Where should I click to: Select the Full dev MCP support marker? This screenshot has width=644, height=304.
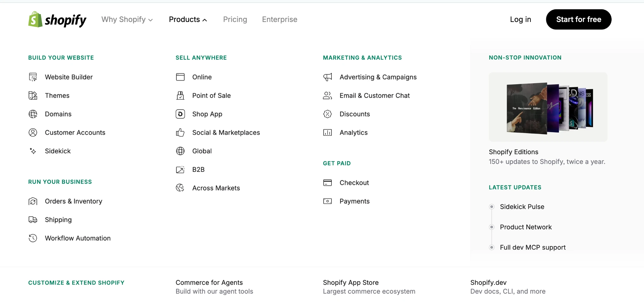pos(492,247)
